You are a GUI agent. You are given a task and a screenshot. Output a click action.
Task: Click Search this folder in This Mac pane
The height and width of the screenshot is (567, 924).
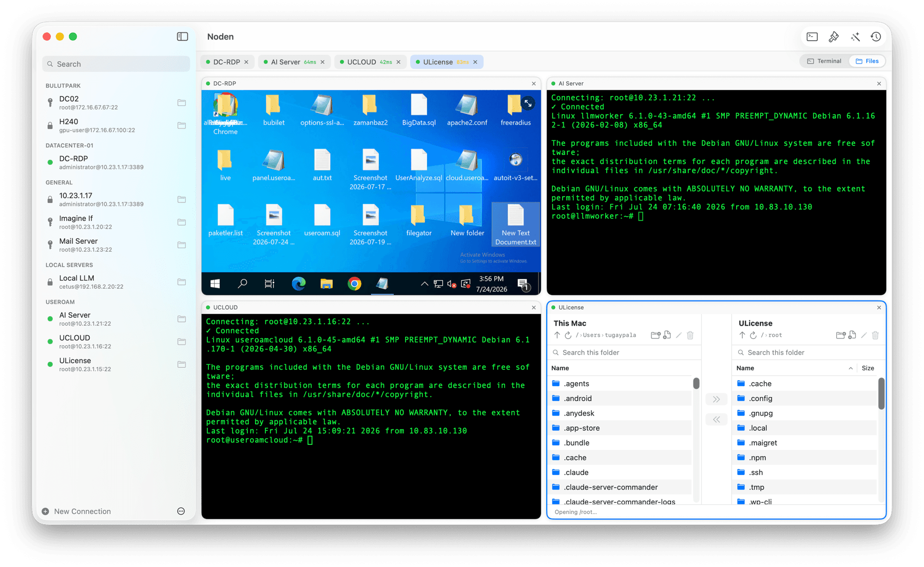click(624, 353)
